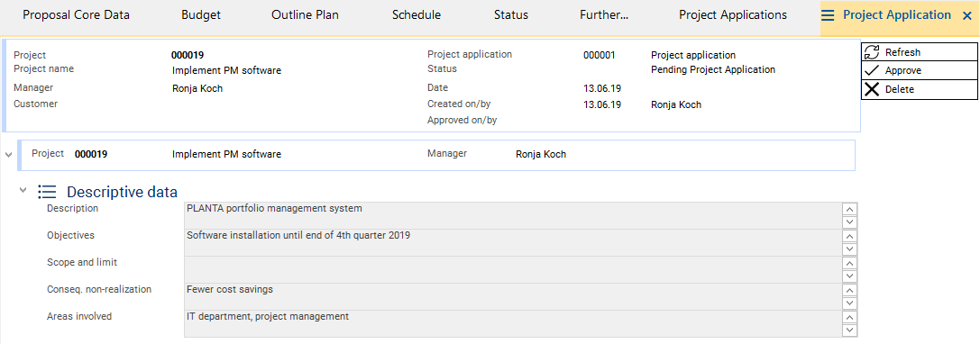This screenshot has width=980, height=344.
Task: Click 'Pending Project Application' status text
Action: pyautogui.click(x=713, y=69)
